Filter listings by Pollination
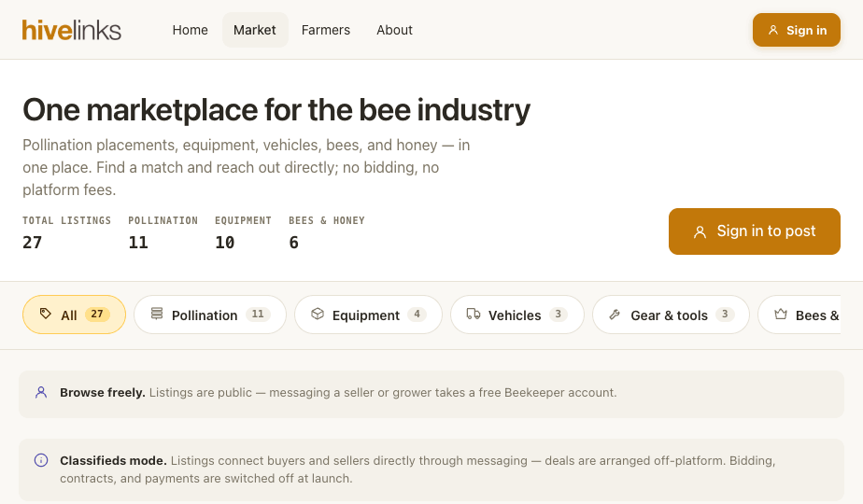 click(210, 315)
